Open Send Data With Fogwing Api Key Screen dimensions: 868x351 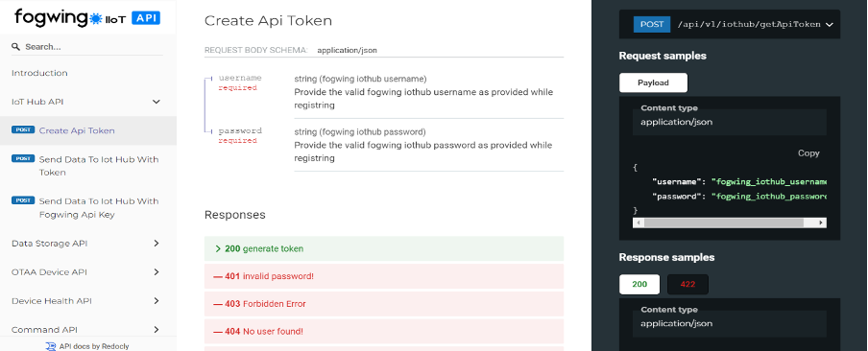[88, 208]
